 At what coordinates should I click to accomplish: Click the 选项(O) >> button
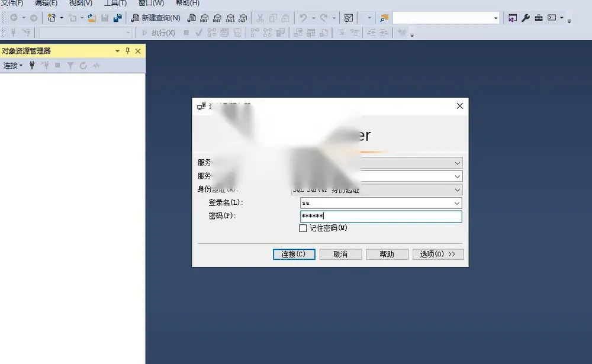(438, 254)
